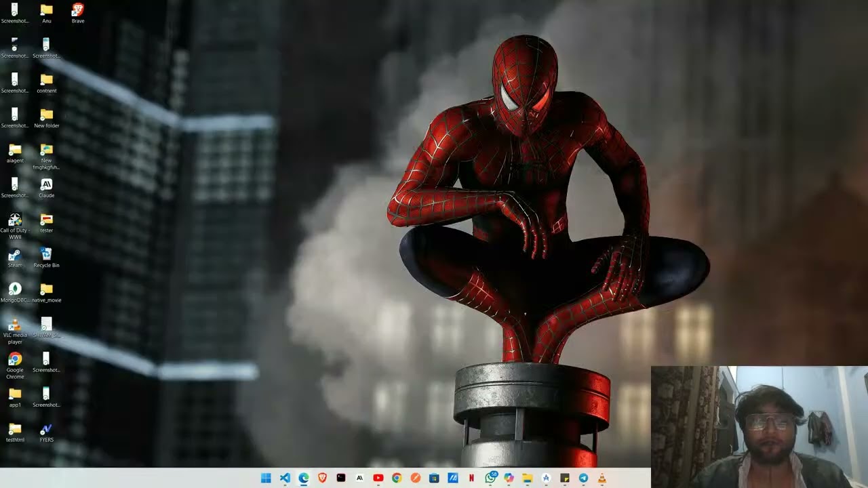Select the New folder desktop icon
868x488 pixels.
tap(46, 118)
